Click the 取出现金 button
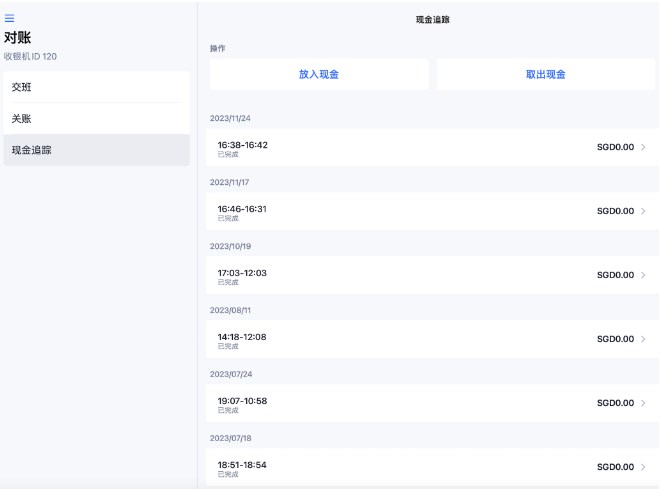Viewport: 662px width, 489px height. (546, 74)
